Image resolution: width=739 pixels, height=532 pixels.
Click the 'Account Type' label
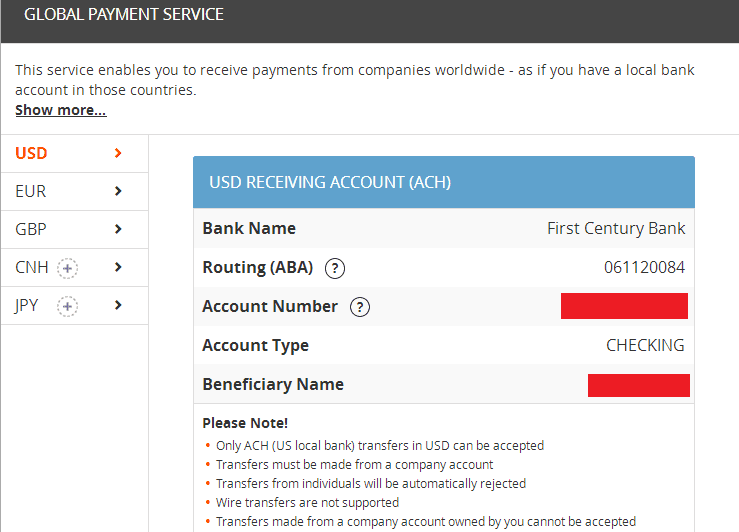click(x=255, y=345)
